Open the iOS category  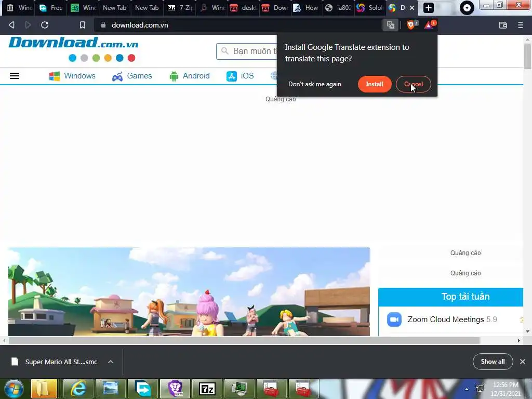click(x=240, y=76)
